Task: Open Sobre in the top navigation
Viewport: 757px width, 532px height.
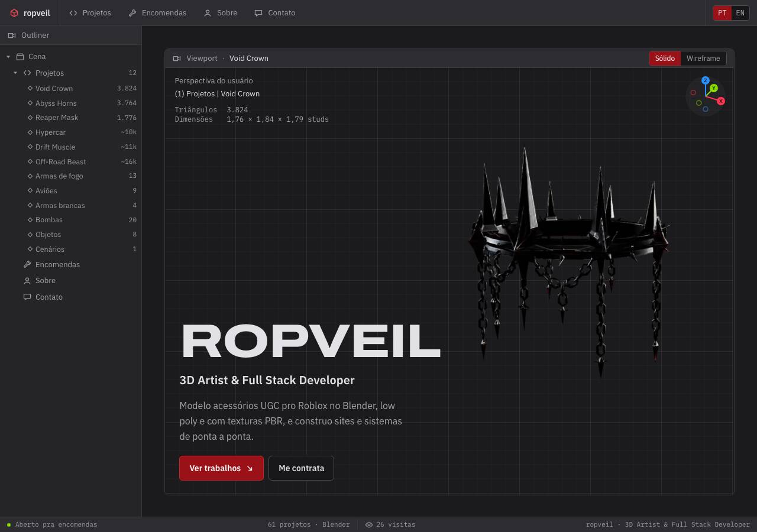Action: pyautogui.click(x=221, y=13)
